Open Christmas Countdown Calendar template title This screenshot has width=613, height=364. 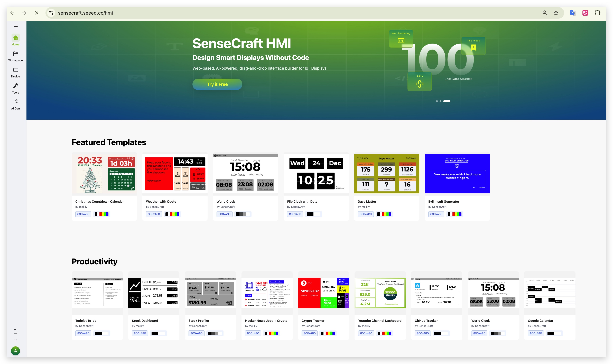point(99,202)
